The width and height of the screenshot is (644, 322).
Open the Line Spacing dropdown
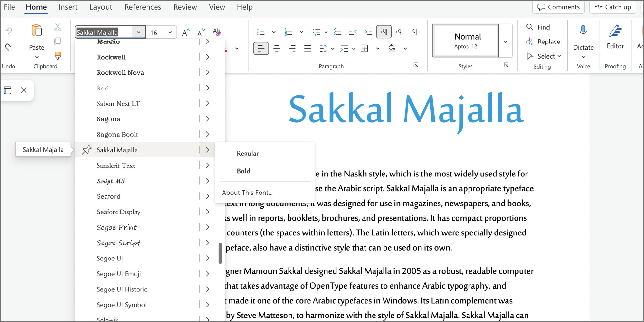click(x=333, y=48)
